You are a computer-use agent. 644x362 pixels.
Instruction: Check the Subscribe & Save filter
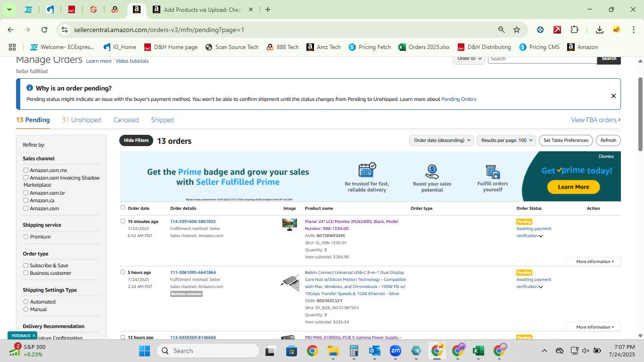click(26, 265)
